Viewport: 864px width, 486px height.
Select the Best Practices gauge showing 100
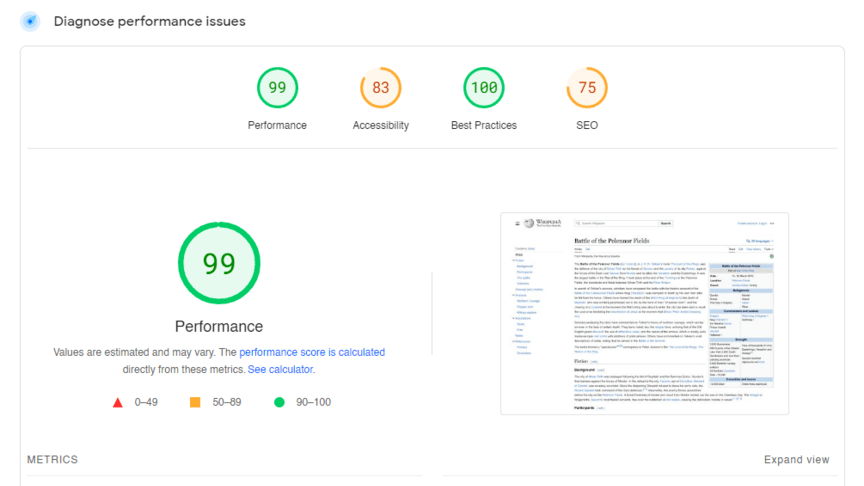484,88
